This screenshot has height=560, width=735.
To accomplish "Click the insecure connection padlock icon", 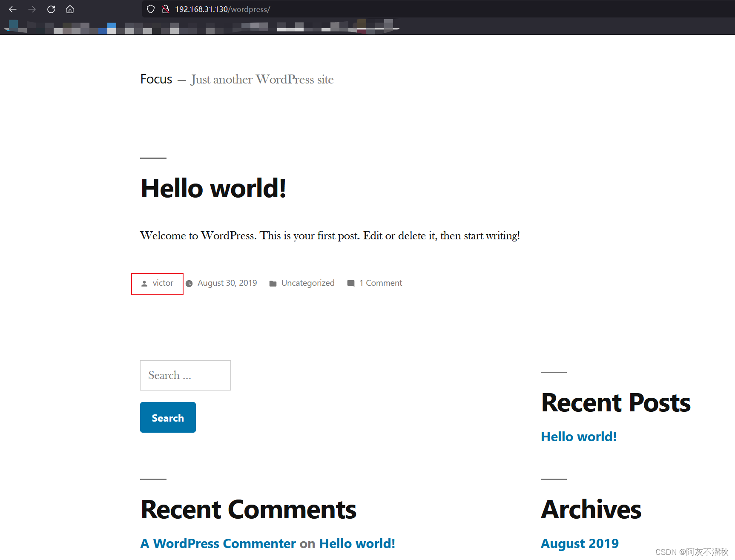I will pos(166,9).
